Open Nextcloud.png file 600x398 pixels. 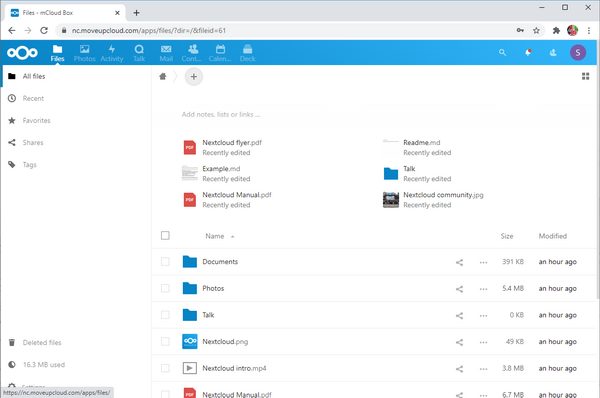tap(225, 341)
